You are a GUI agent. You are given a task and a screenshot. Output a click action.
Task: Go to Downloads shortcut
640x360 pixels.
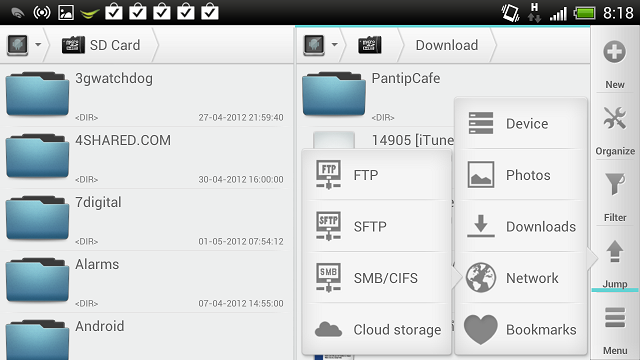click(x=521, y=226)
